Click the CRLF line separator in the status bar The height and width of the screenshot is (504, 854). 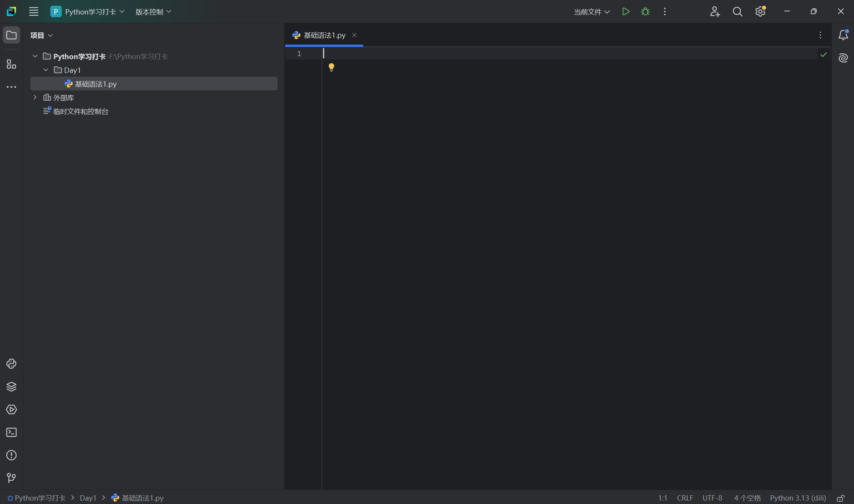pyautogui.click(x=685, y=498)
